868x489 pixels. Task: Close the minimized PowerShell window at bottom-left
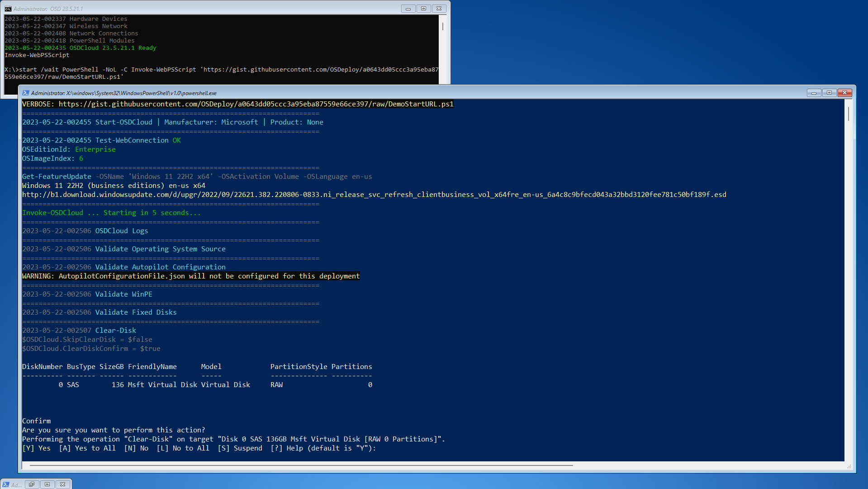click(x=63, y=484)
